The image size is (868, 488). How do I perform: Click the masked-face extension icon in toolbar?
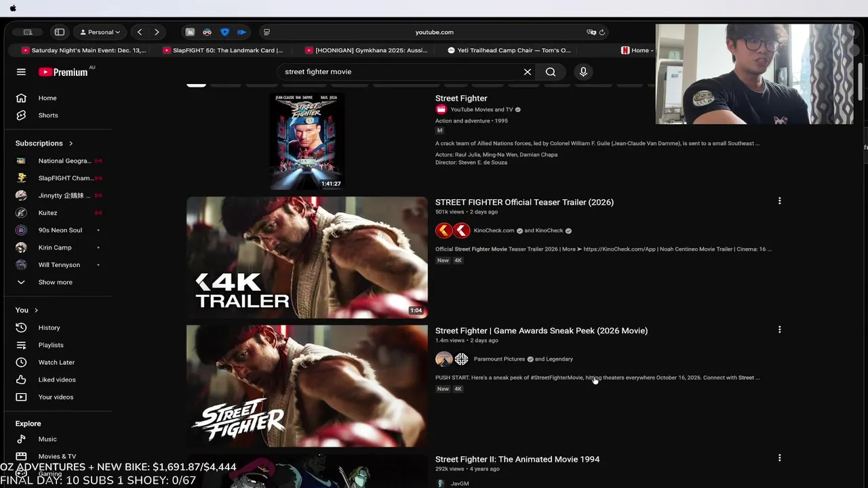pos(208,32)
